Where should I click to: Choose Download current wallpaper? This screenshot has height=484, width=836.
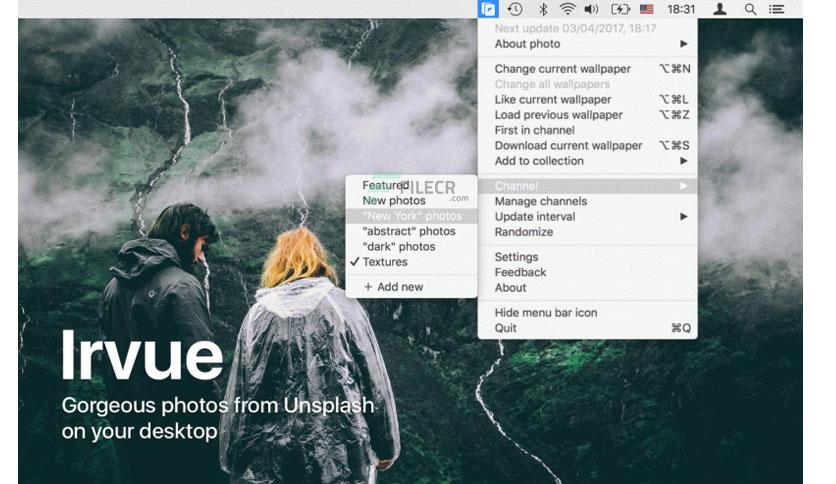pos(588,146)
